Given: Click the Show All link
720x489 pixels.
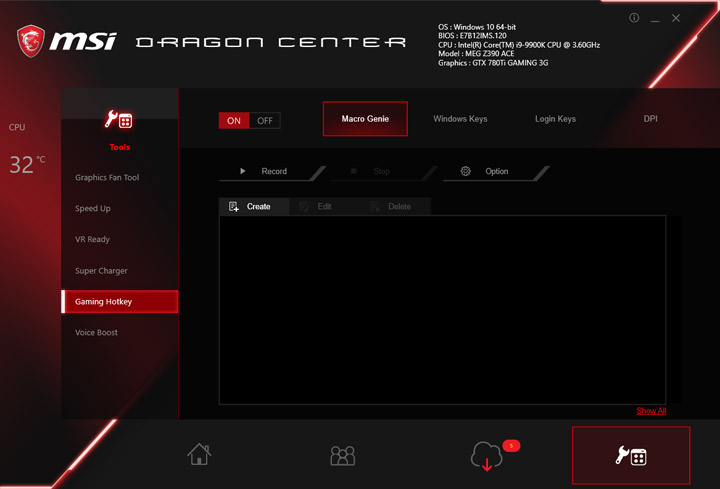Looking at the screenshot, I should 651,411.
